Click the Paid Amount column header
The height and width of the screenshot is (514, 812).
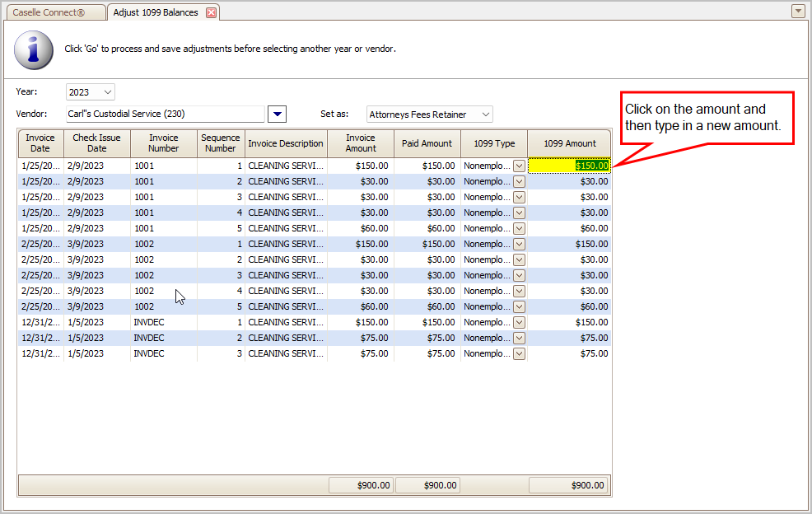click(x=427, y=143)
